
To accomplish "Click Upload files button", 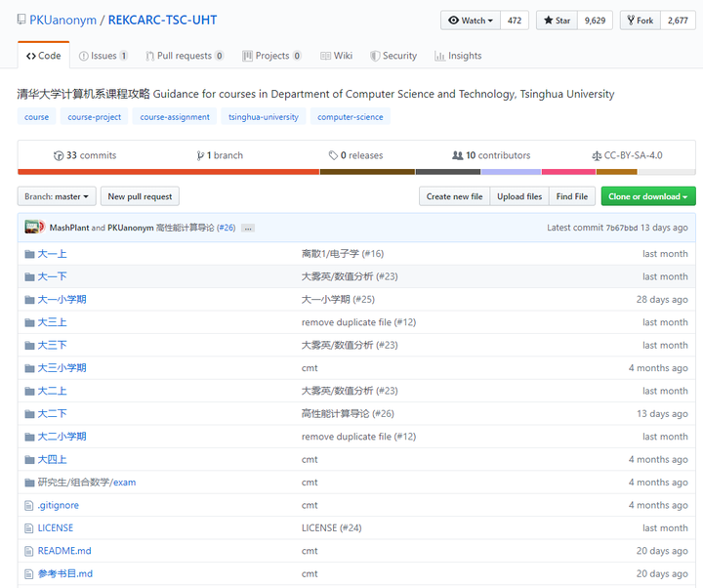I will click(x=519, y=196).
